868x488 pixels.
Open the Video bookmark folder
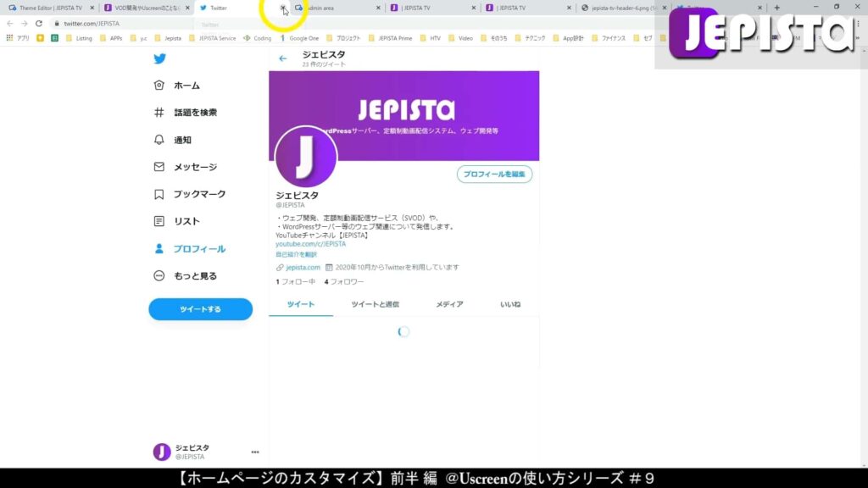(x=460, y=38)
